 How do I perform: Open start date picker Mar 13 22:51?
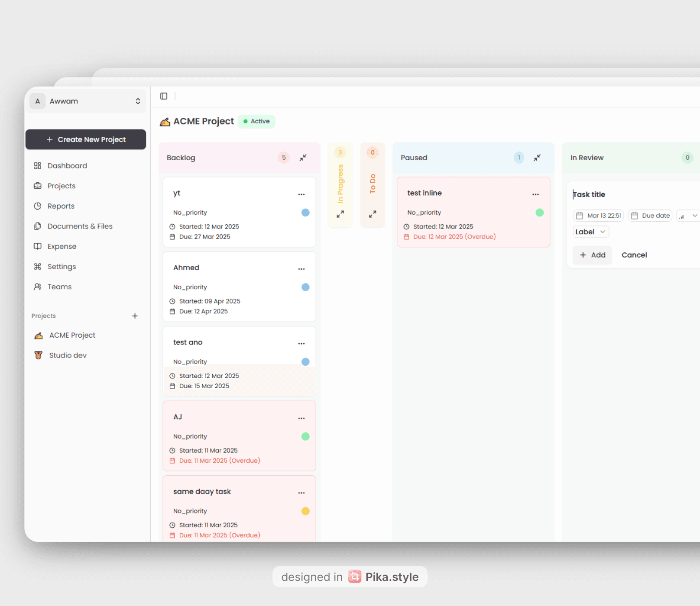point(599,216)
